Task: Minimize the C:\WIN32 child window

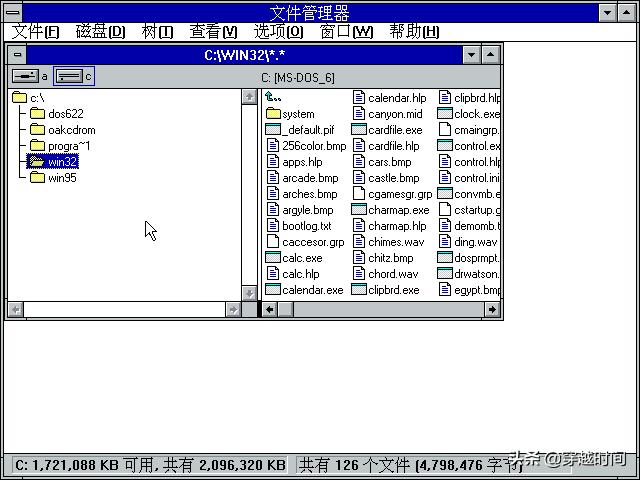Action: point(471,54)
